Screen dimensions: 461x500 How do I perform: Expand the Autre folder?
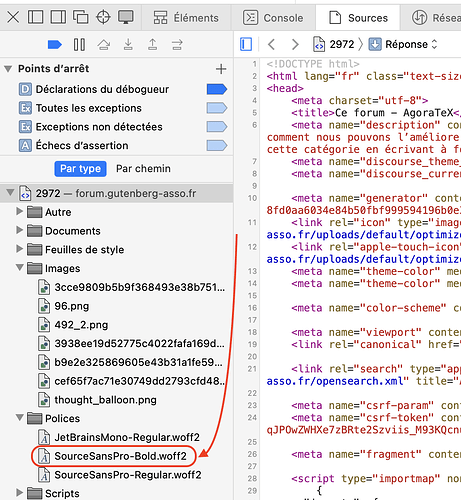coord(20,212)
